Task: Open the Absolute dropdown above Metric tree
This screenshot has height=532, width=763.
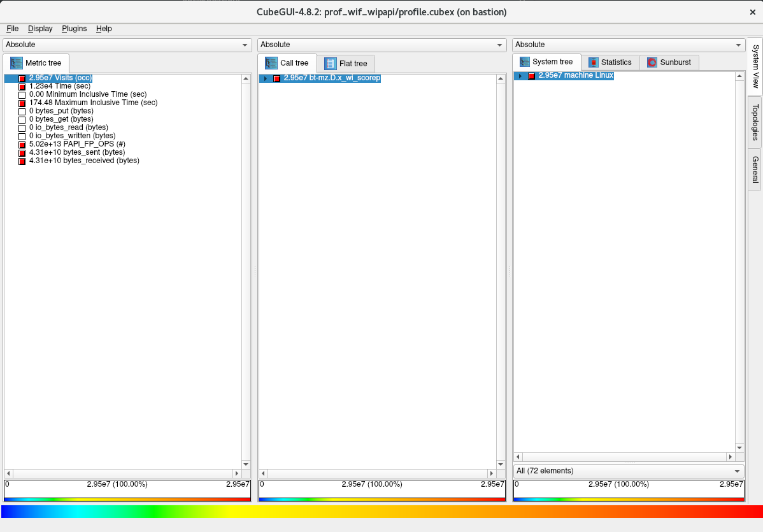Action: click(x=127, y=45)
